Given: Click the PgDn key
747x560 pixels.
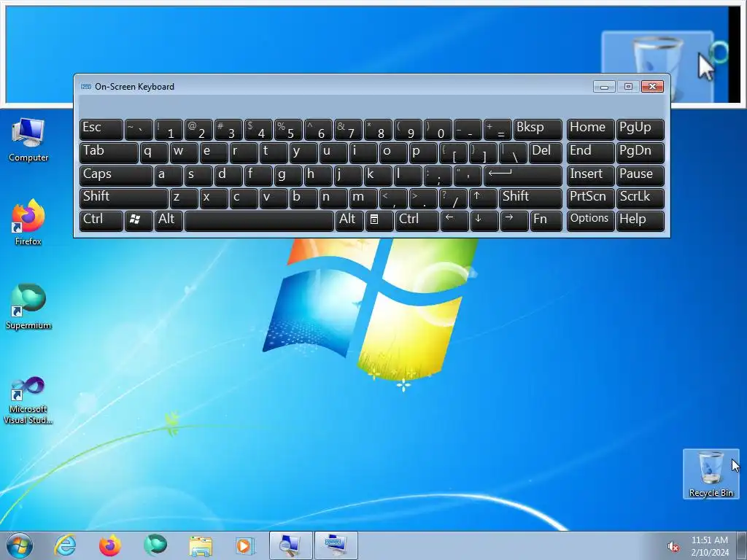Looking at the screenshot, I should click(640, 152).
